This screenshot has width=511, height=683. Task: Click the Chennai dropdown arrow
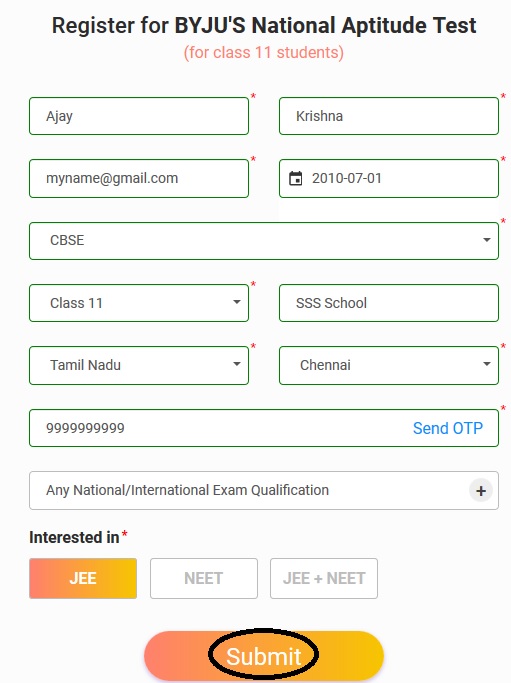487,364
